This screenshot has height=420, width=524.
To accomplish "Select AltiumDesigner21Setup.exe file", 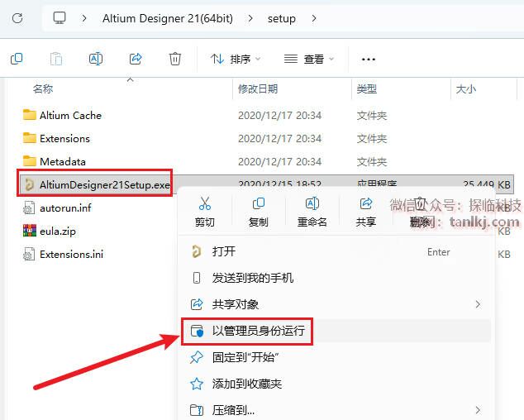I will point(95,184).
